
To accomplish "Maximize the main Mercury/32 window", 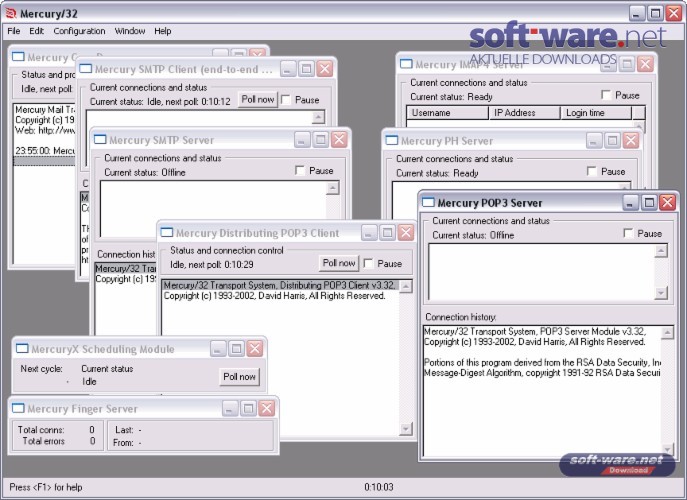I will coord(655,13).
